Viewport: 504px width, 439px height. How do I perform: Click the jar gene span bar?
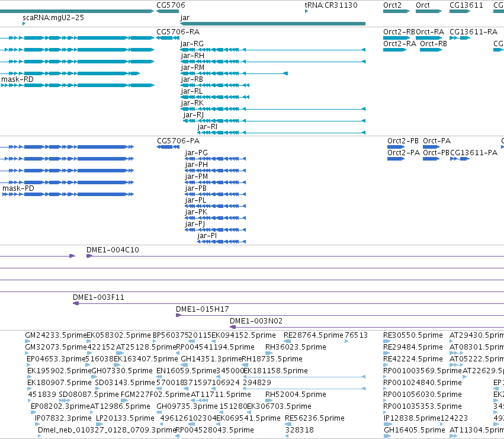[272, 24]
